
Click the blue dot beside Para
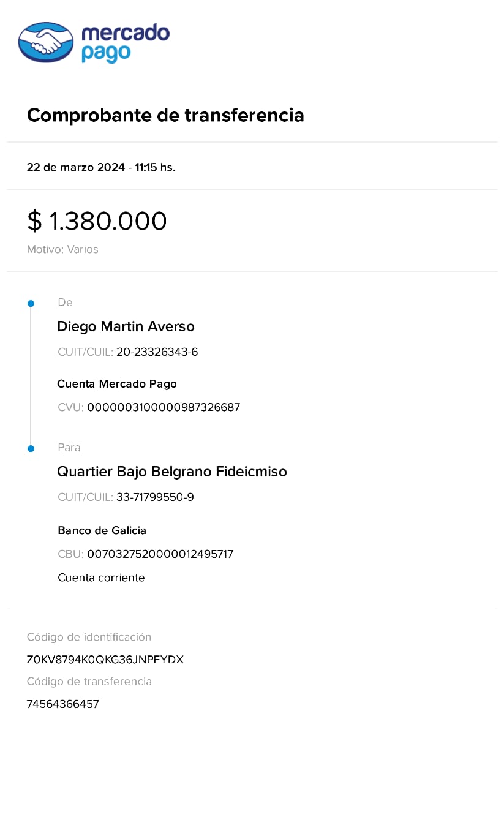(31, 449)
